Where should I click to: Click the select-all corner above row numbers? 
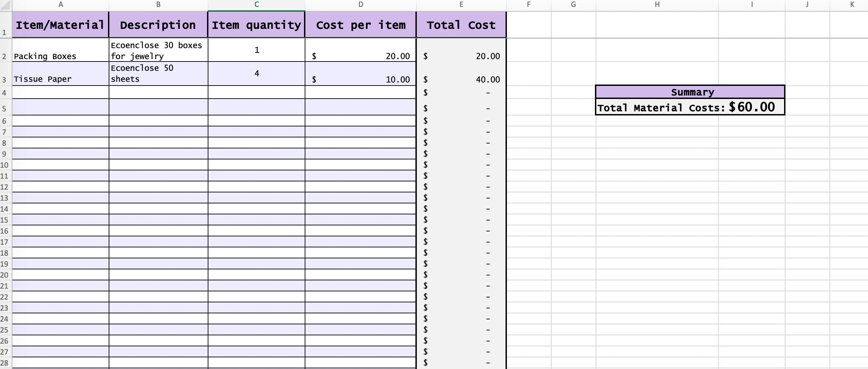(x=5, y=5)
